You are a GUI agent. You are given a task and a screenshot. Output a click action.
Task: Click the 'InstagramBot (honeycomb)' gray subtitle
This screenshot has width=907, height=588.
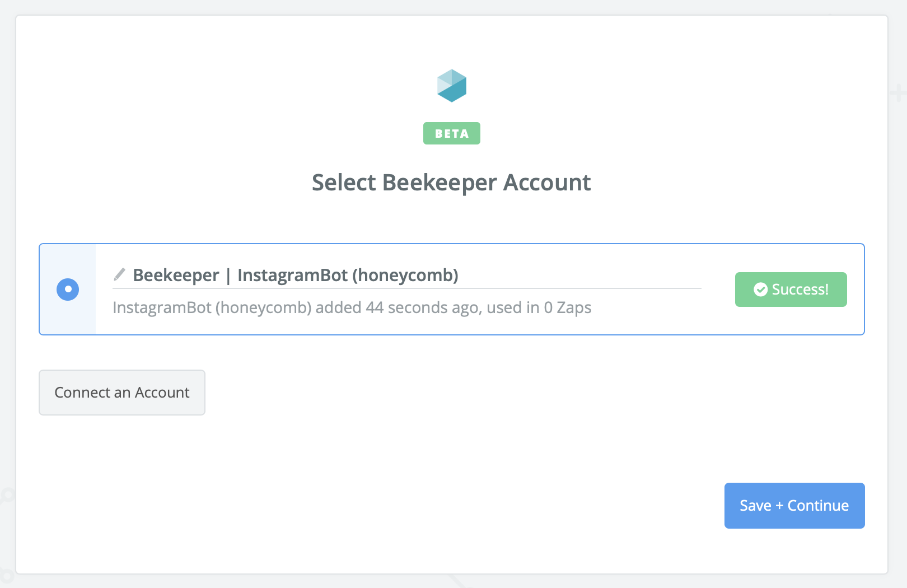[212, 307]
